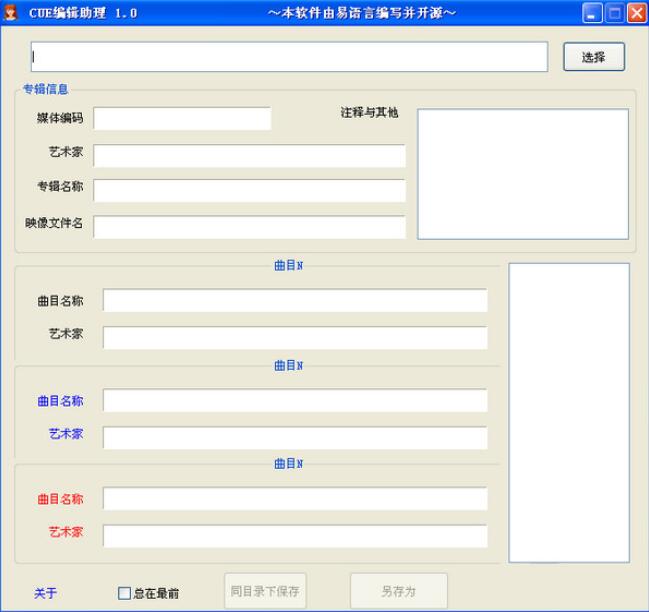This screenshot has width=649, height=612.
Task: Close the CUE编辑助理 window
Action: pos(637,13)
